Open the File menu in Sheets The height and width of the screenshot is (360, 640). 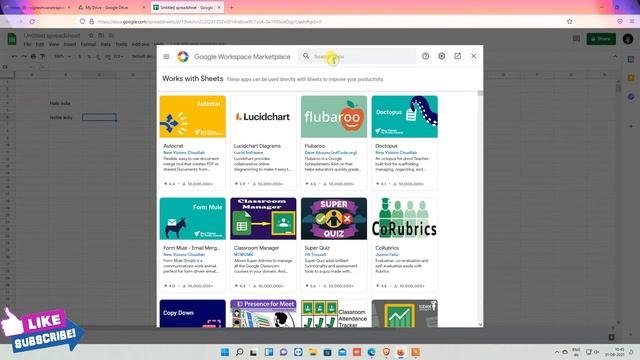point(27,44)
